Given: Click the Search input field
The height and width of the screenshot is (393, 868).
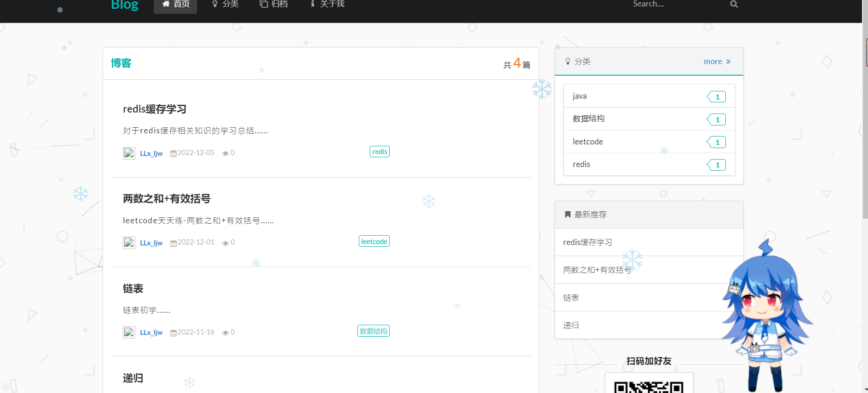Looking at the screenshot, I should 677,5.
